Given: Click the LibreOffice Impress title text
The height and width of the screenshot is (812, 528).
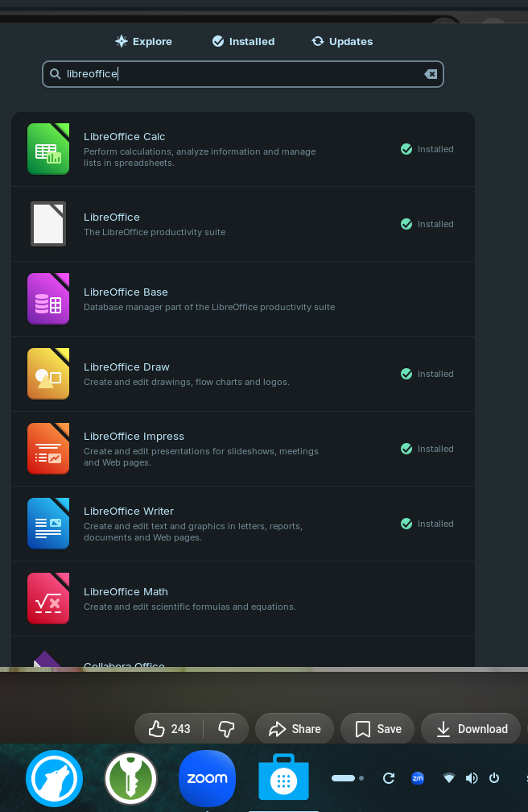Looking at the screenshot, I should [x=134, y=437].
